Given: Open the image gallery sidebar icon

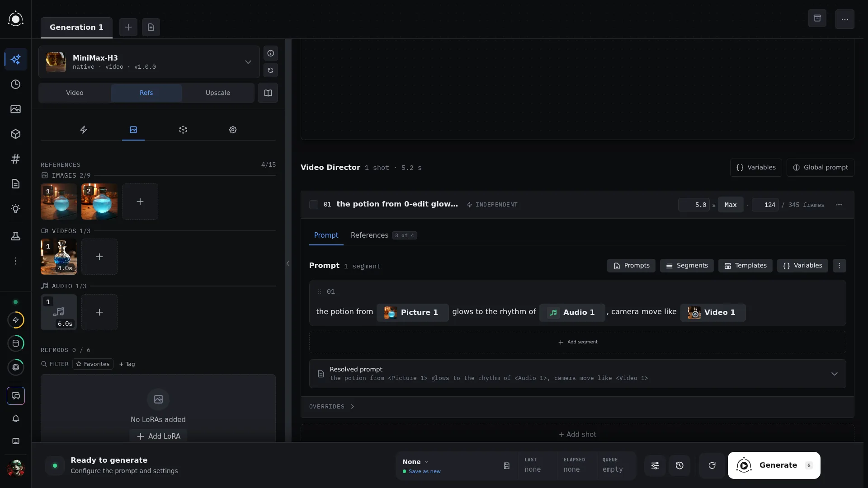Looking at the screenshot, I should (x=15, y=109).
